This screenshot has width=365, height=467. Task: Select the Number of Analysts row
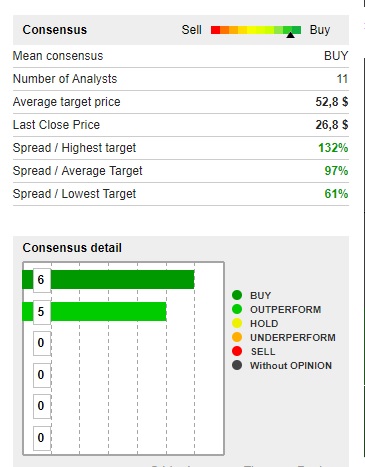181,79
